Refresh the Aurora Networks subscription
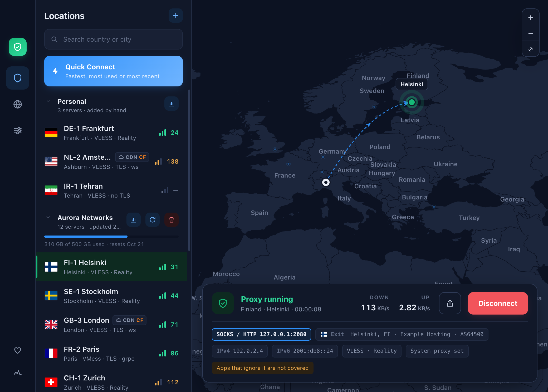Screen dimensions: 548x392 (153, 220)
